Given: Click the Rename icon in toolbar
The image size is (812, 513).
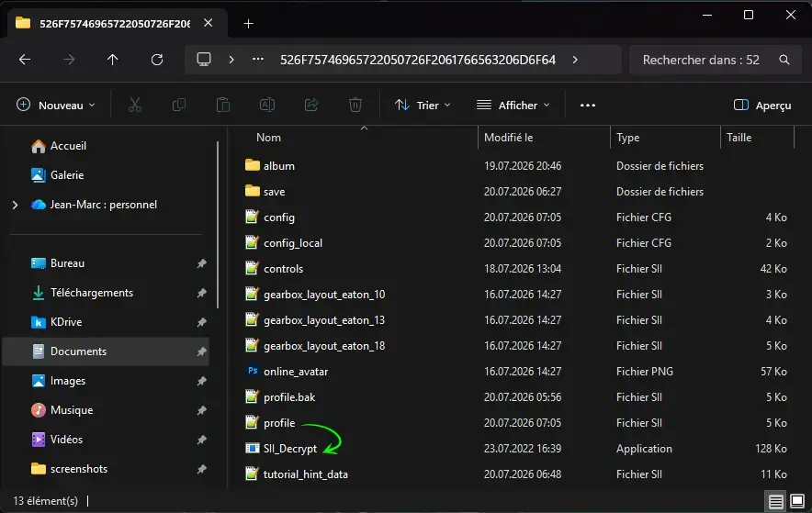Looking at the screenshot, I should tap(267, 105).
